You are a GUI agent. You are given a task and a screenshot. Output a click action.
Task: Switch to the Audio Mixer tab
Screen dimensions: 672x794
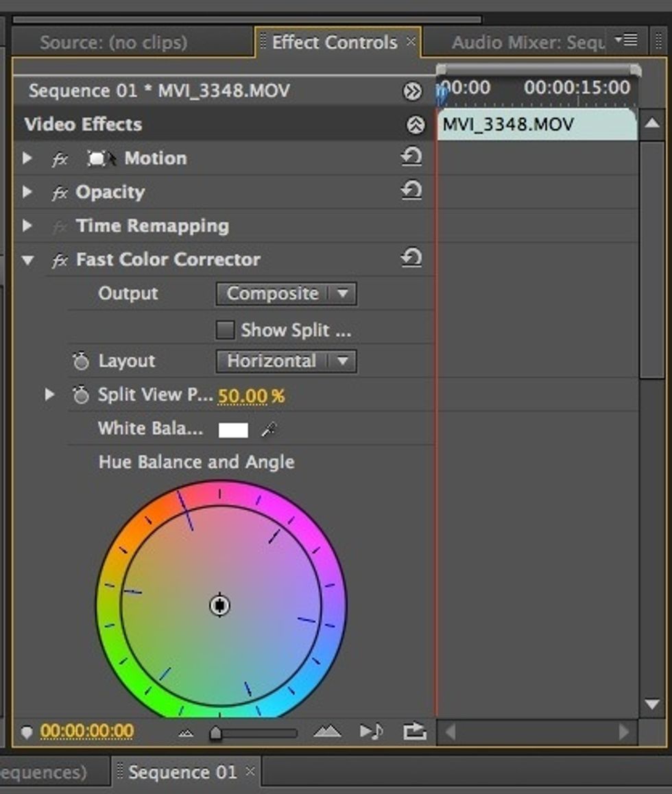point(528,42)
